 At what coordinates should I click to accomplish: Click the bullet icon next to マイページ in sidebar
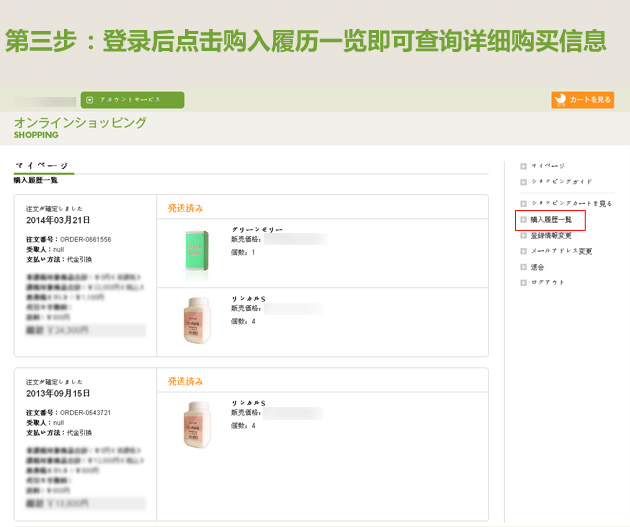[x=523, y=166]
